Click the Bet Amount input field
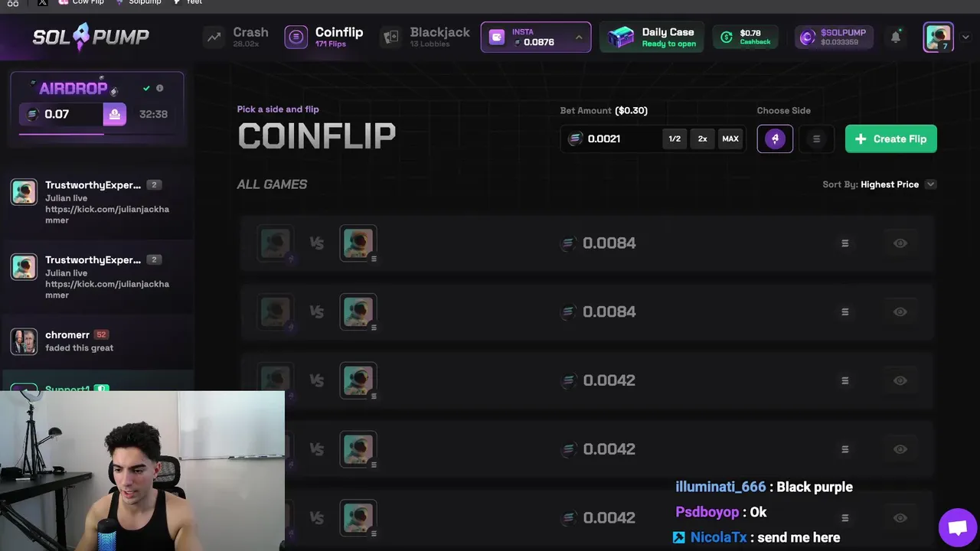980x551 pixels. coord(620,139)
